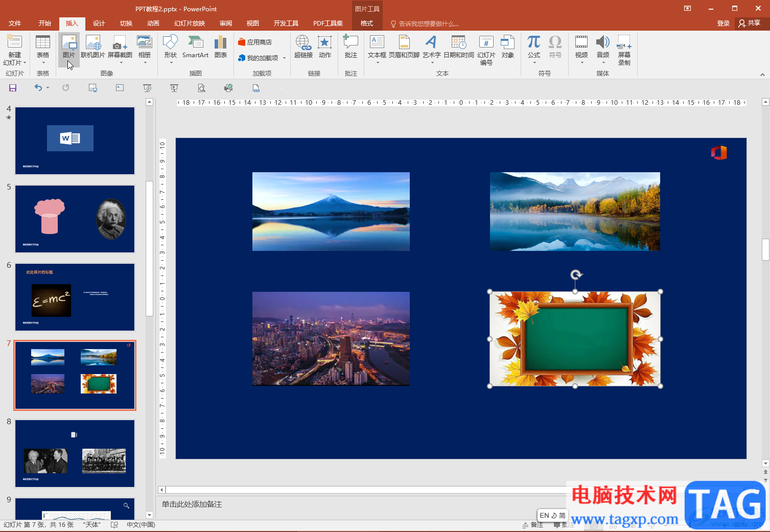The image size is (770, 532).
Task: Collapse the ribbon with the chevron arrow
Action: 762,74
